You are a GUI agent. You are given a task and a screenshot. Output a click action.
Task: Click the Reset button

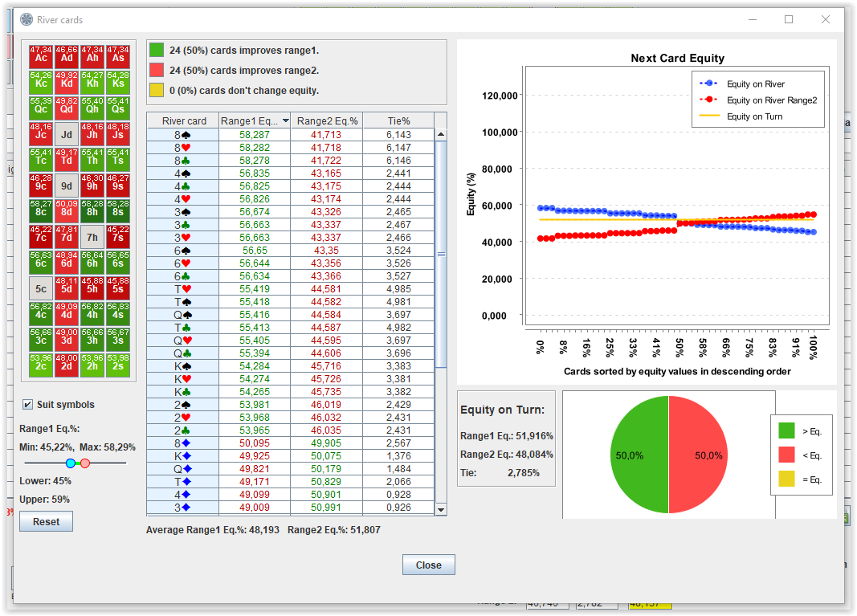click(x=46, y=521)
